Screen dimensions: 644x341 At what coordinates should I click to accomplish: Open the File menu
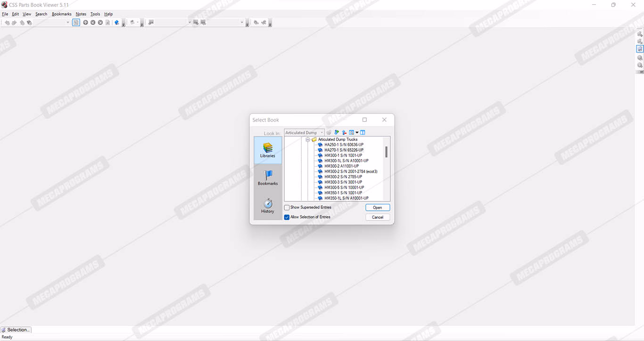pyautogui.click(x=5, y=14)
